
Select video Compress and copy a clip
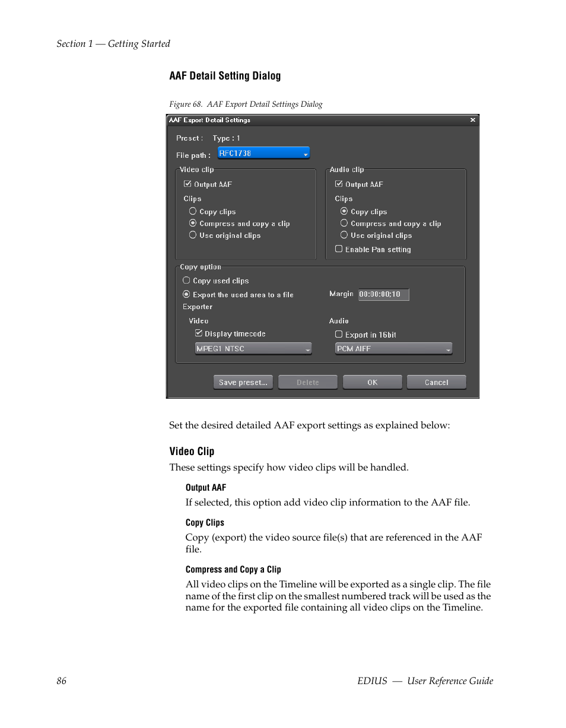coord(193,223)
